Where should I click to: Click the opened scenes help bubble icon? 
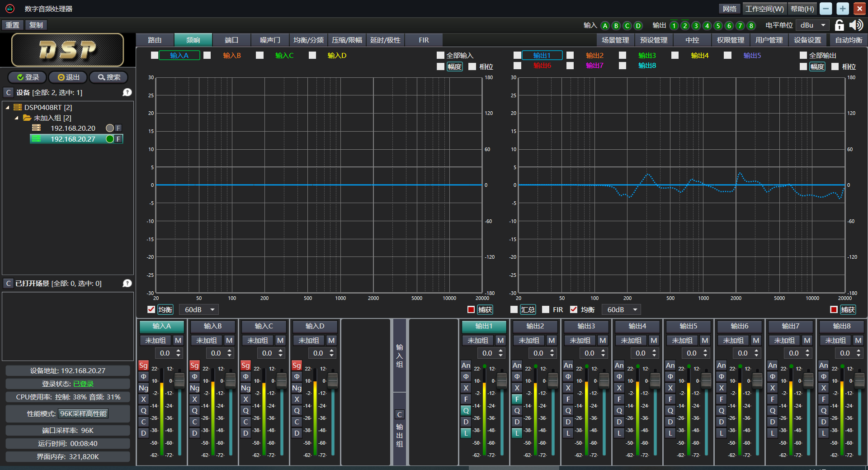(127, 283)
